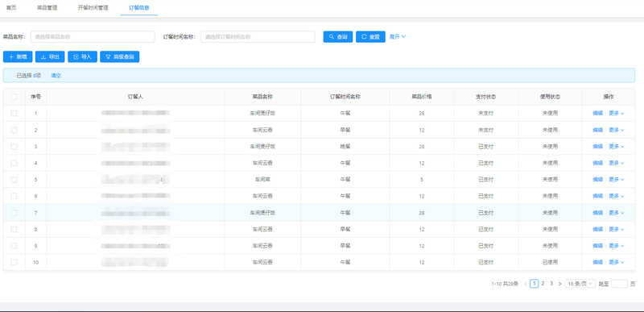The width and height of the screenshot is (644, 312).
Task: Click the 新增 add button
Action: click(x=18, y=56)
